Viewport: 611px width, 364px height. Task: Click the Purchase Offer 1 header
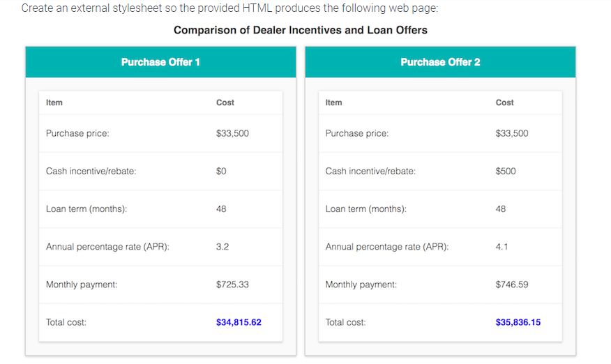pos(160,62)
